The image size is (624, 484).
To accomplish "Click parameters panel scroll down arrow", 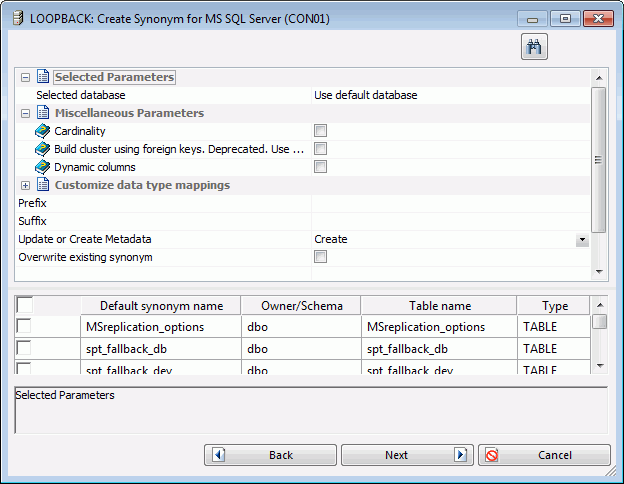I will tap(599, 271).
